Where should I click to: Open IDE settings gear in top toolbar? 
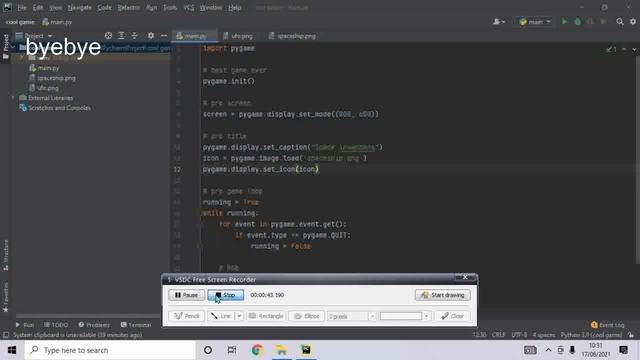pyautogui.click(x=633, y=22)
